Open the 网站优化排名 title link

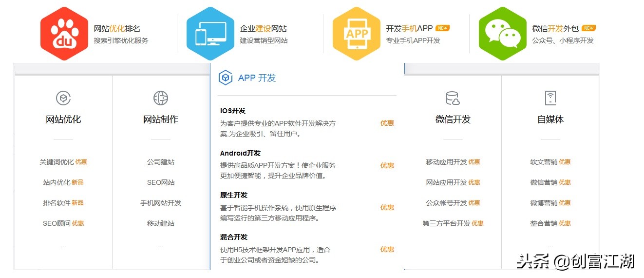(117, 28)
